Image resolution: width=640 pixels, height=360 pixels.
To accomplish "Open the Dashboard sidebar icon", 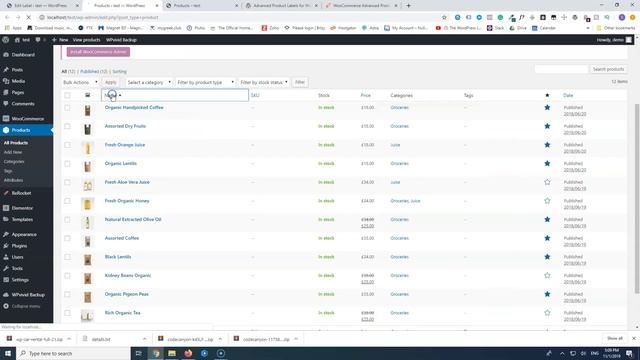I will point(6,55).
